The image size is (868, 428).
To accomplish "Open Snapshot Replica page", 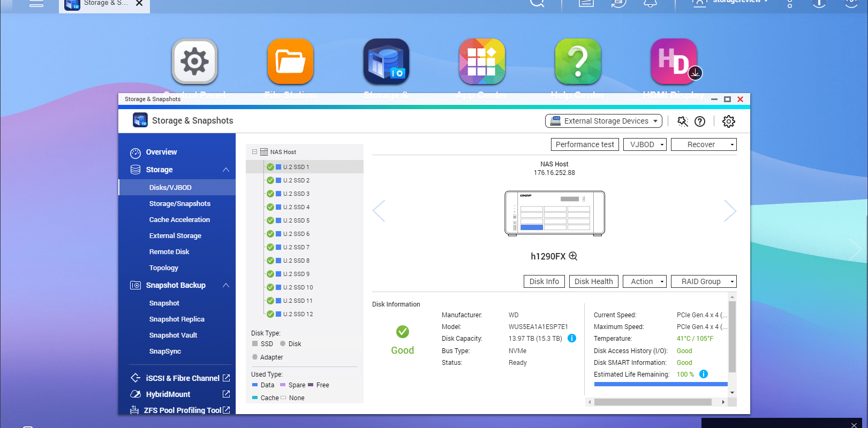I will (x=177, y=319).
